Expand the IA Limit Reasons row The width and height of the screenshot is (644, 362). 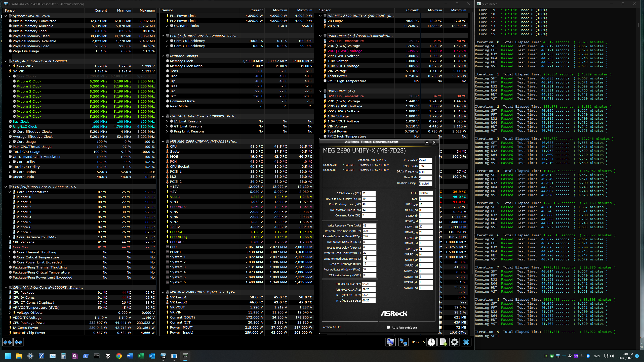[x=167, y=121]
